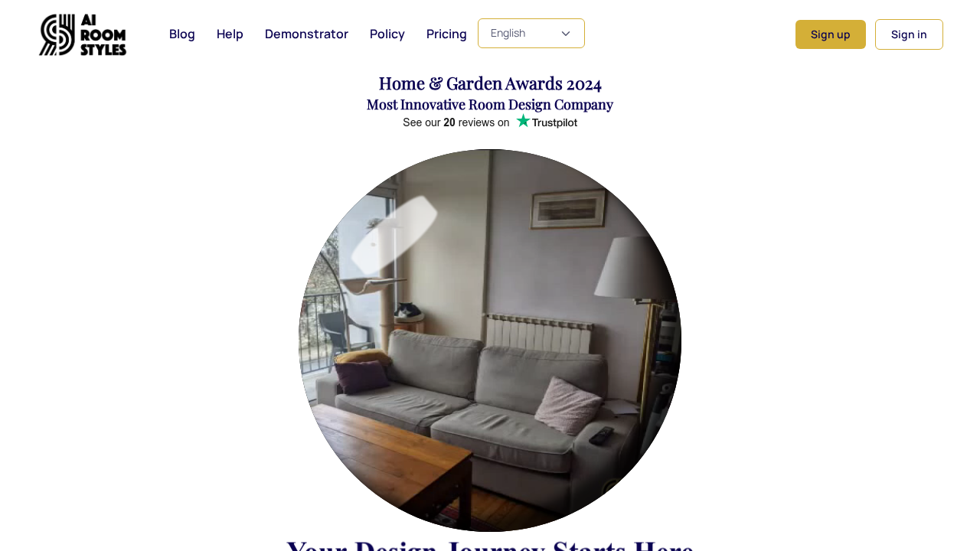The width and height of the screenshot is (980, 551).
Task: Navigate to Pricing
Action: point(446,34)
